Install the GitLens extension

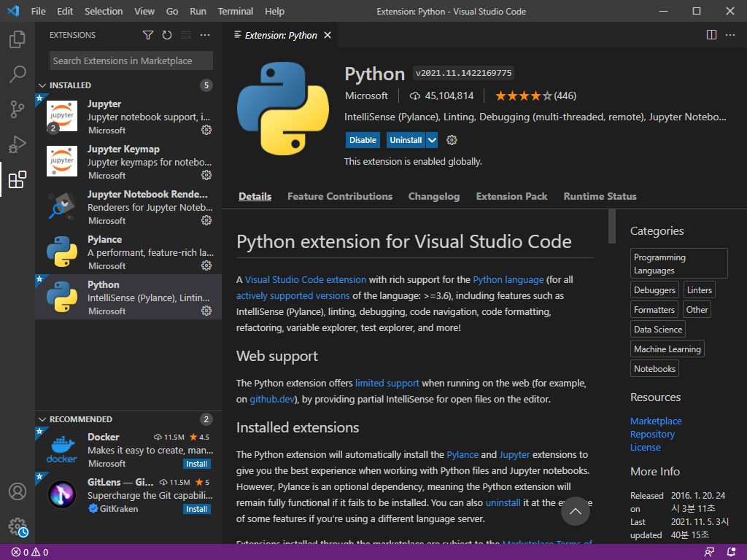coord(197,509)
